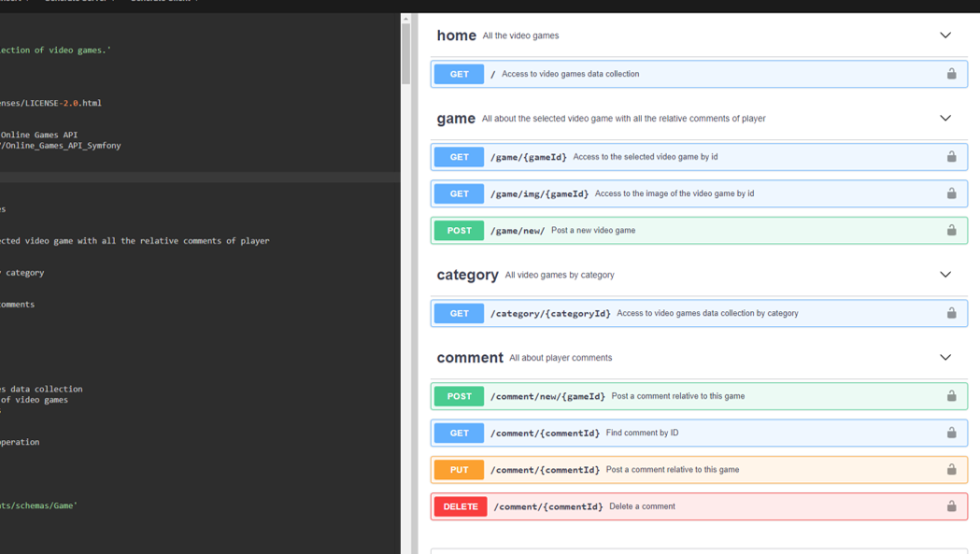The image size is (980, 554).
Task: Click the padlock on PUT /comment/{commentId}
Action: coord(952,470)
